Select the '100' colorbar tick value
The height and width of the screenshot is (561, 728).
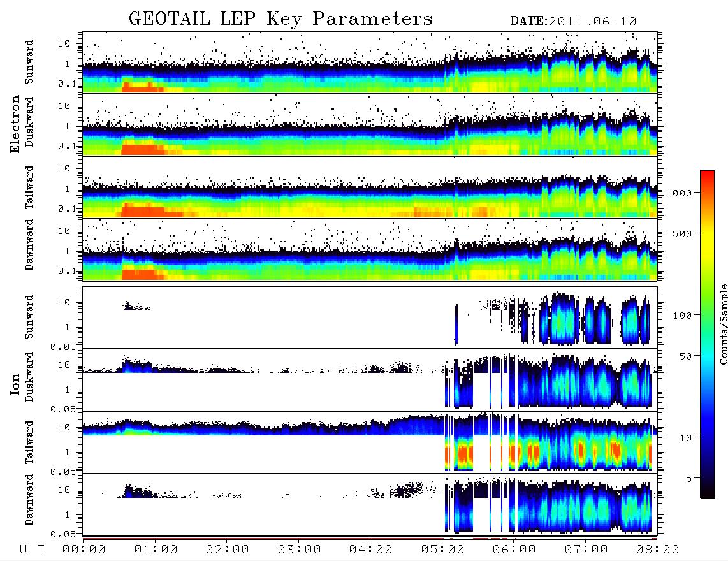click(683, 316)
